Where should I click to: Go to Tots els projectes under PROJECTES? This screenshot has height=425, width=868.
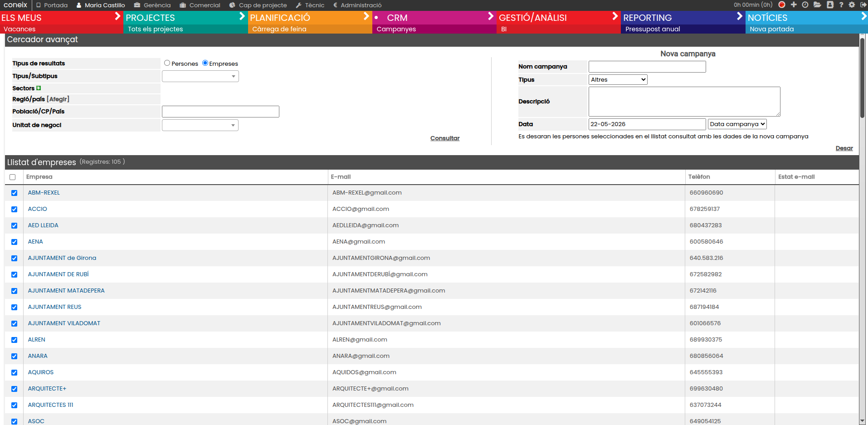[155, 29]
